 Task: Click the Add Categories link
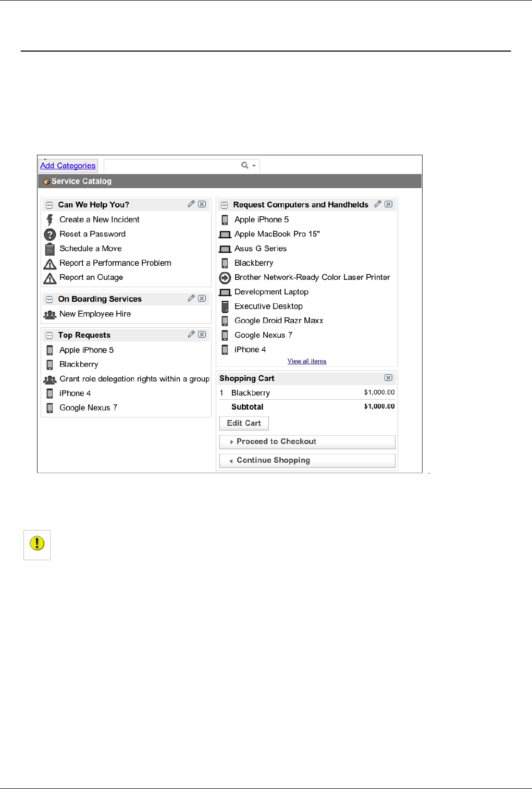coord(68,166)
